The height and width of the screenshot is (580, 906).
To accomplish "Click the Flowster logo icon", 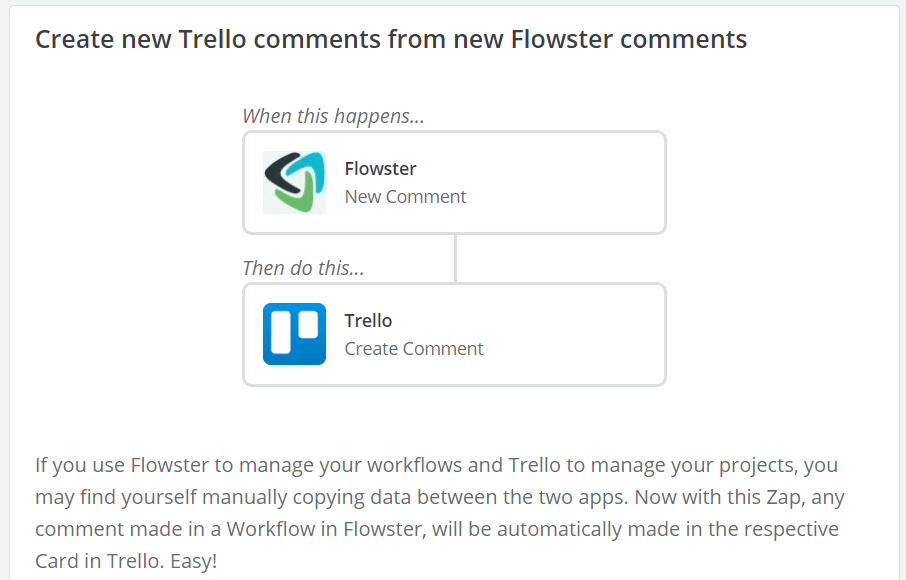I will pos(294,183).
